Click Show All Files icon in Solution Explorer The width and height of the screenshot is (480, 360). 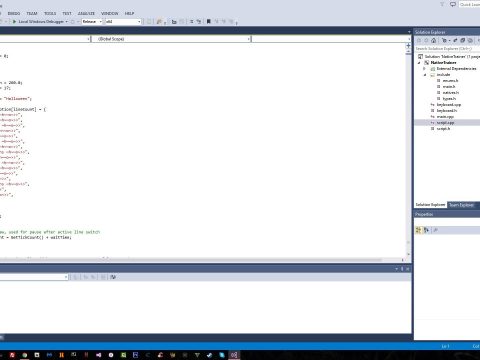click(x=470, y=40)
